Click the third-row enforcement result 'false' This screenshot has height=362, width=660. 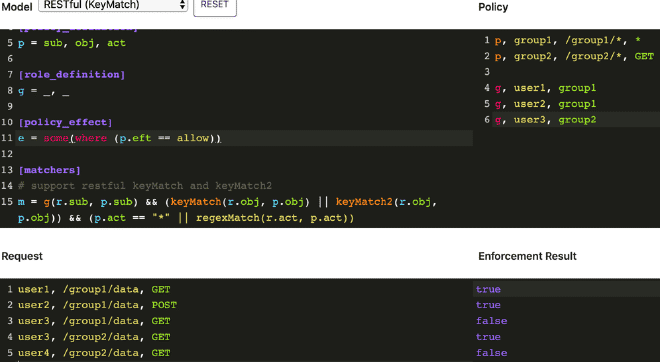coord(492,321)
